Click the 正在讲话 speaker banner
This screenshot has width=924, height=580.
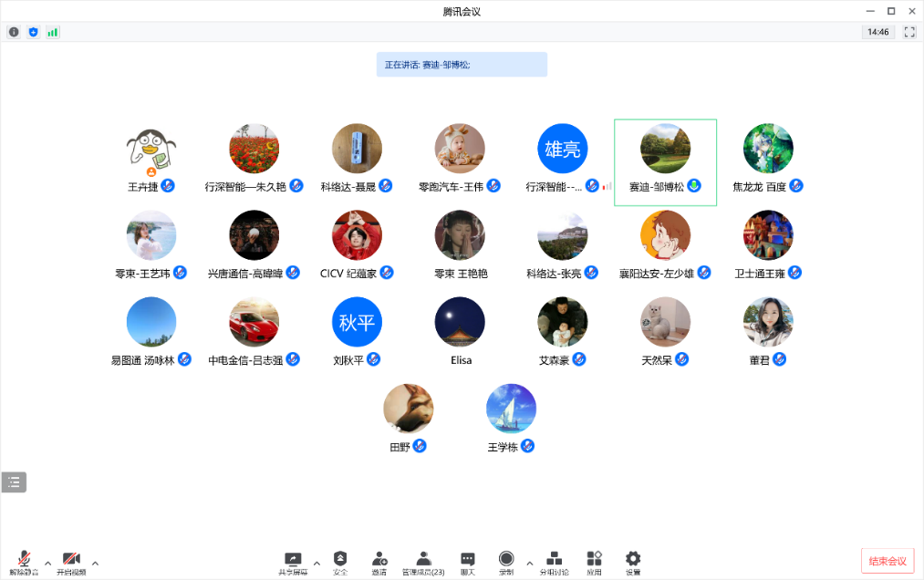[462, 64]
